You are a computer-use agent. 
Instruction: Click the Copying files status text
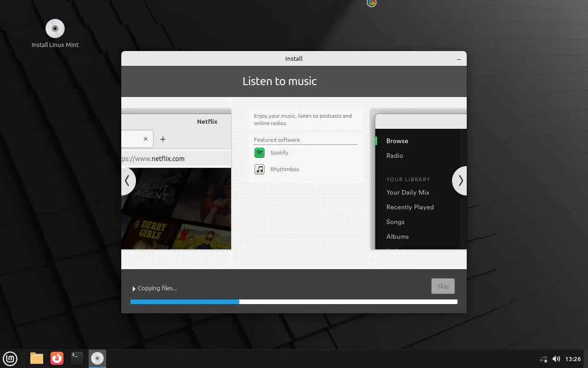pyautogui.click(x=157, y=288)
